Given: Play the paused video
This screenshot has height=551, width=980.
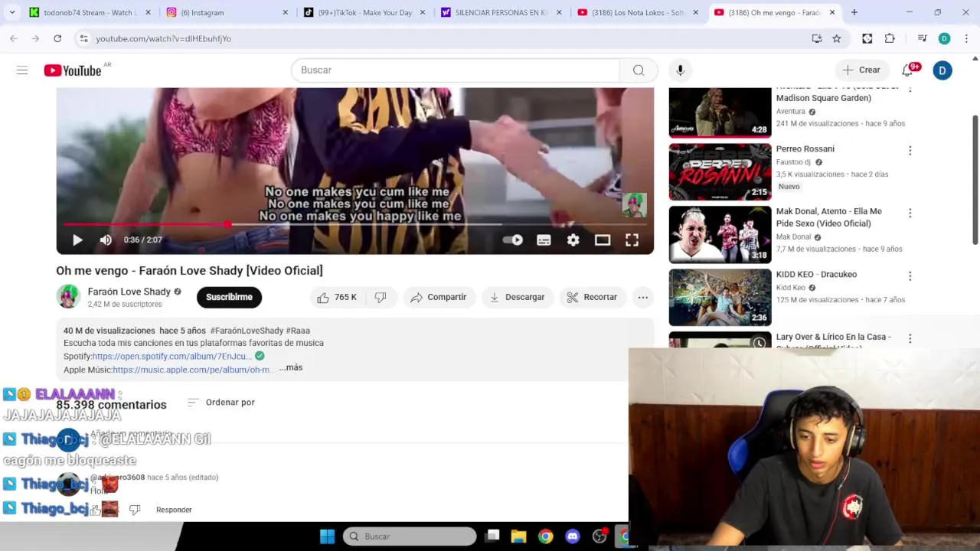Looking at the screenshot, I should pos(77,240).
